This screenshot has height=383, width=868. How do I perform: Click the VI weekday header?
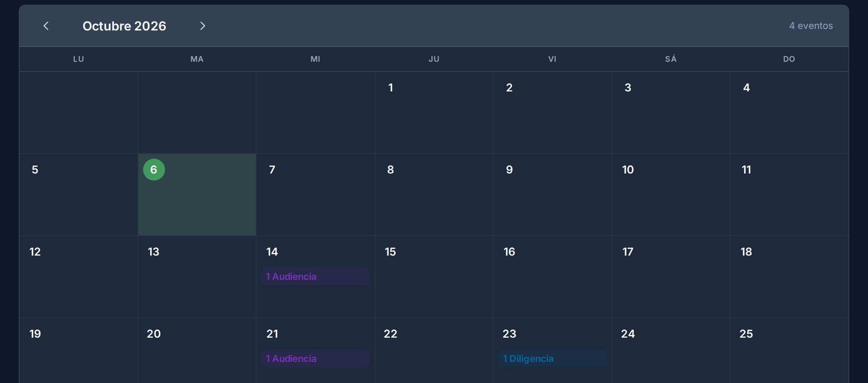[552, 59]
